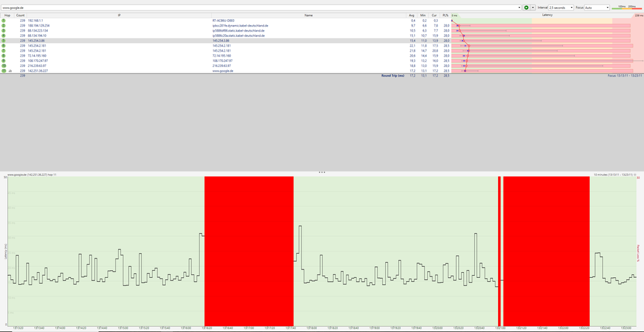The height and width of the screenshot is (332, 644).
Task: Click the '10 minutes (13:13:11 - 13:23:11)' timespan label
Action: coord(613,175)
